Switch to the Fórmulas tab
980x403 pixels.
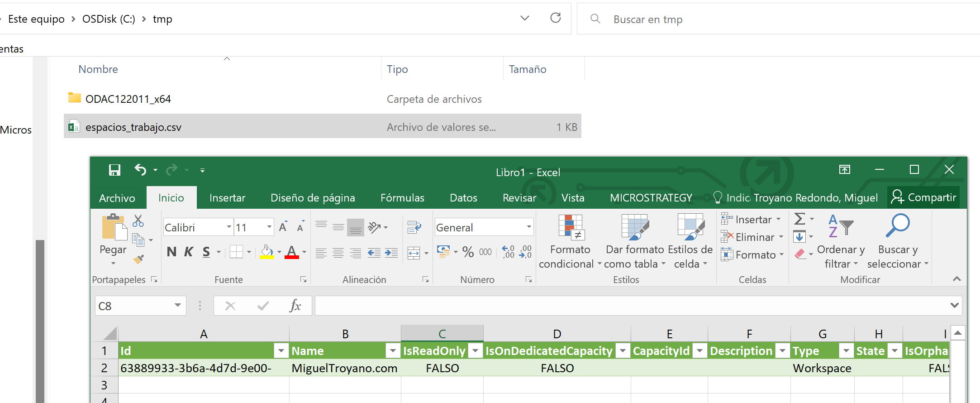tap(402, 198)
